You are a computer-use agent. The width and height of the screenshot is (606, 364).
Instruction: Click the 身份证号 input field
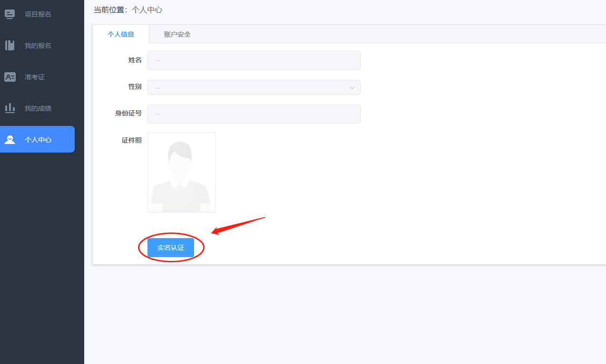[x=254, y=114]
